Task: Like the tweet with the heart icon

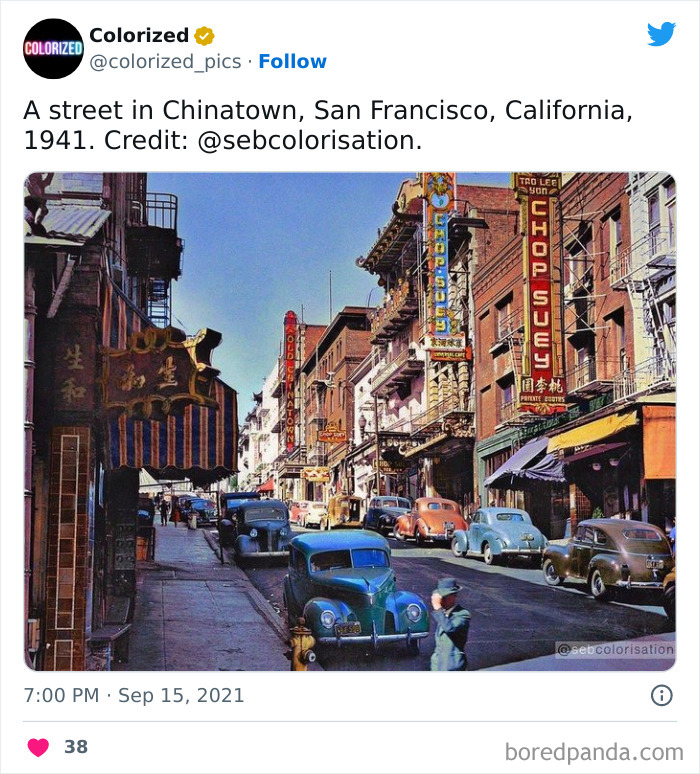Action: [38, 747]
